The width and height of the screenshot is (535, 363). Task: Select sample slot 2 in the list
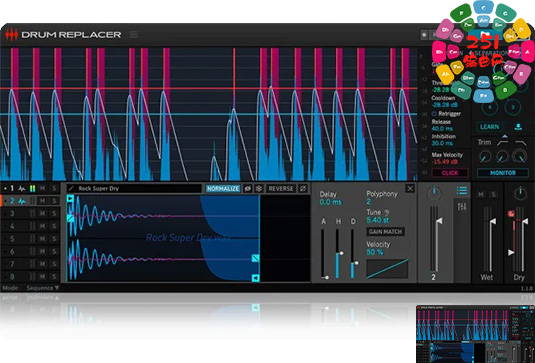[12, 201]
